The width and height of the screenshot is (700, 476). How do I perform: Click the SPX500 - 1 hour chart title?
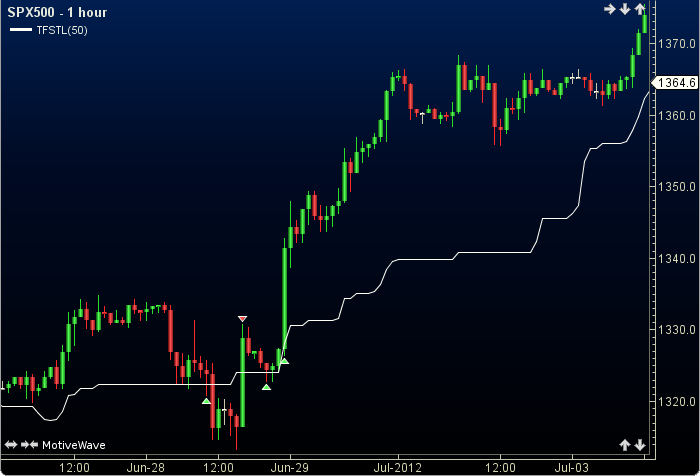(x=58, y=12)
